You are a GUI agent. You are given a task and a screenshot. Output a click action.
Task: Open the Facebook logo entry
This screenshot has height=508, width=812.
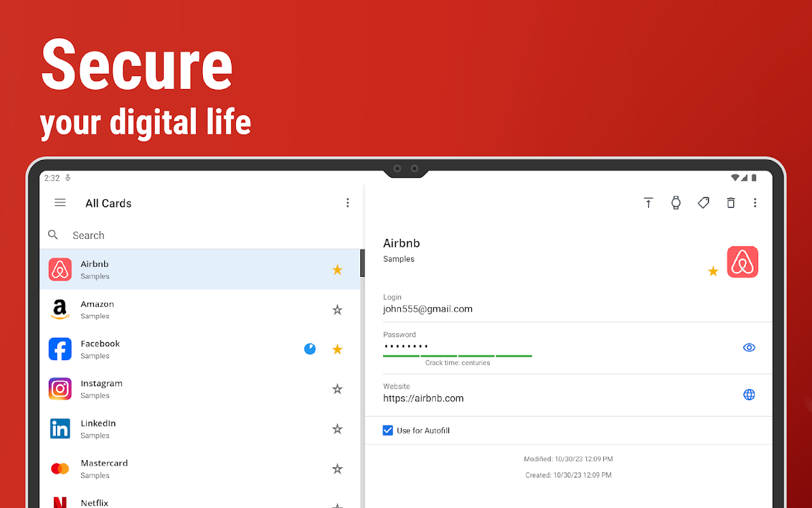(x=60, y=349)
